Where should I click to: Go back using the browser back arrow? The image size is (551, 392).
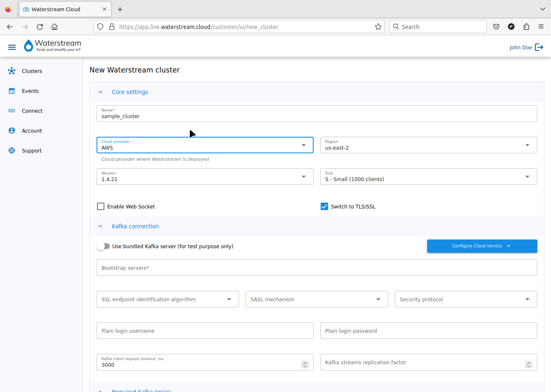coord(10,27)
